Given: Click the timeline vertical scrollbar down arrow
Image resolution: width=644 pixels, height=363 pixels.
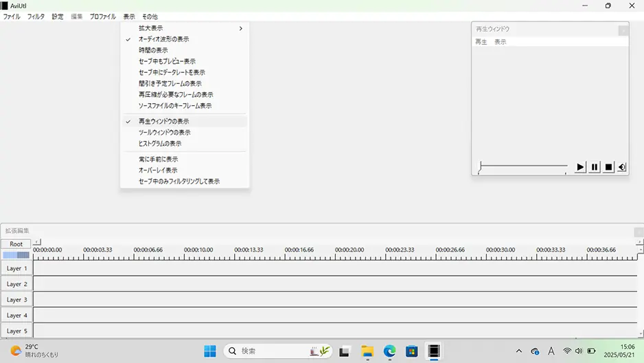Looking at the screenshot, I should point(641,334).
